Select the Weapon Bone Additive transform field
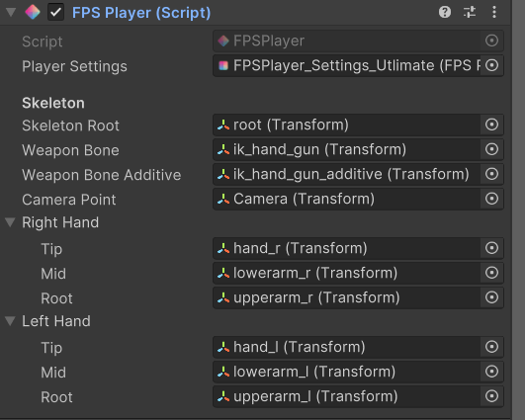The image size is (525, 420). coord(358,174)
